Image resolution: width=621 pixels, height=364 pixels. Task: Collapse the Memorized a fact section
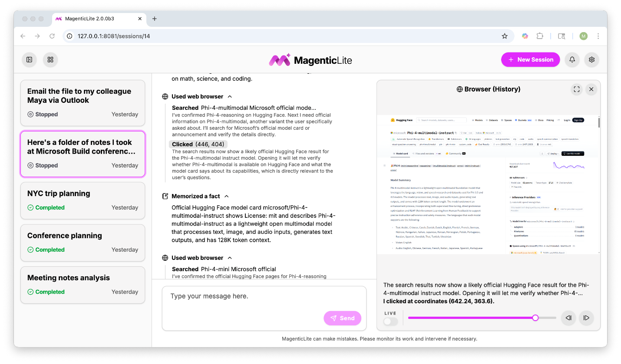coord(226,197)
